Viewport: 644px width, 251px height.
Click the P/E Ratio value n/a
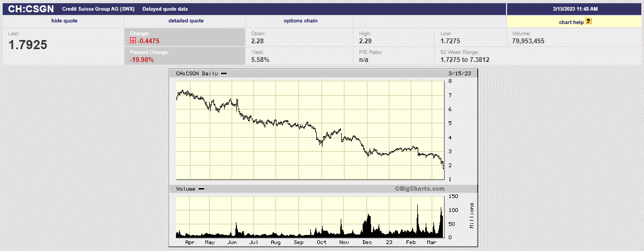click(x=364, y=59)
